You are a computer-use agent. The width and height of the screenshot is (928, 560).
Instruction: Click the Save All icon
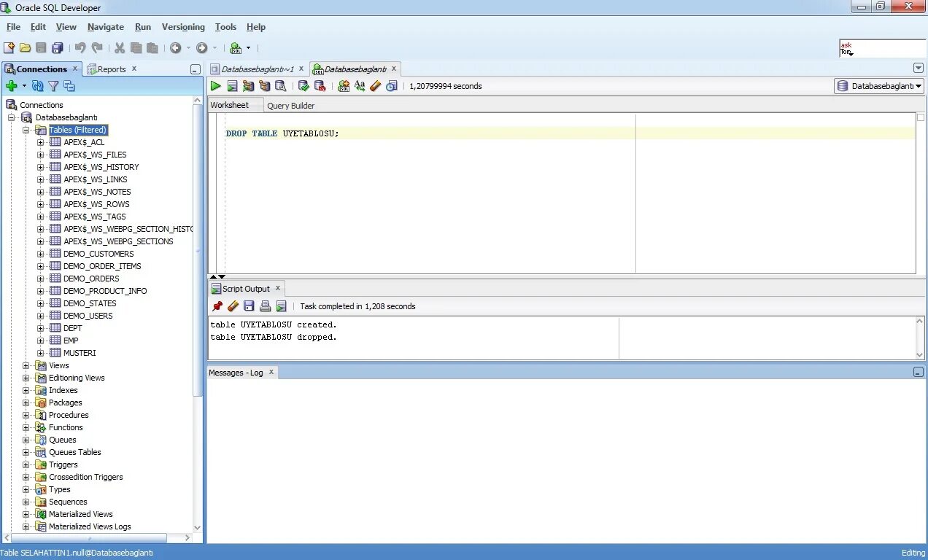57,48
